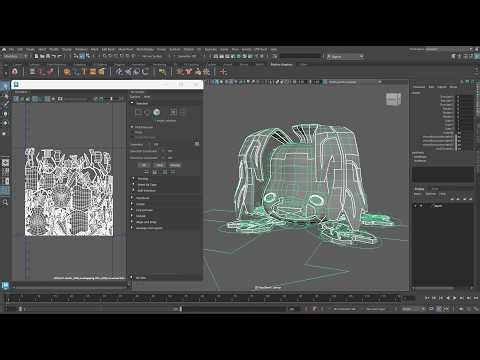Click the Undo arrow in status line
The height and width of the screenshot is (360, 480).
click(54, 56)
